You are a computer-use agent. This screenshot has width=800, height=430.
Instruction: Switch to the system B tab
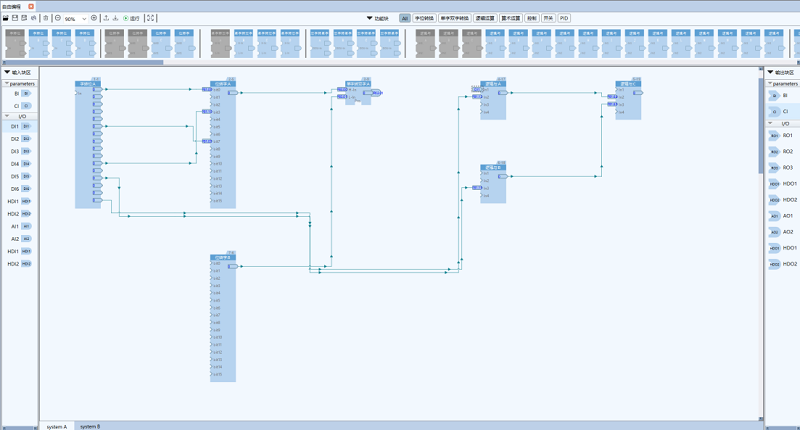[90, 426]
